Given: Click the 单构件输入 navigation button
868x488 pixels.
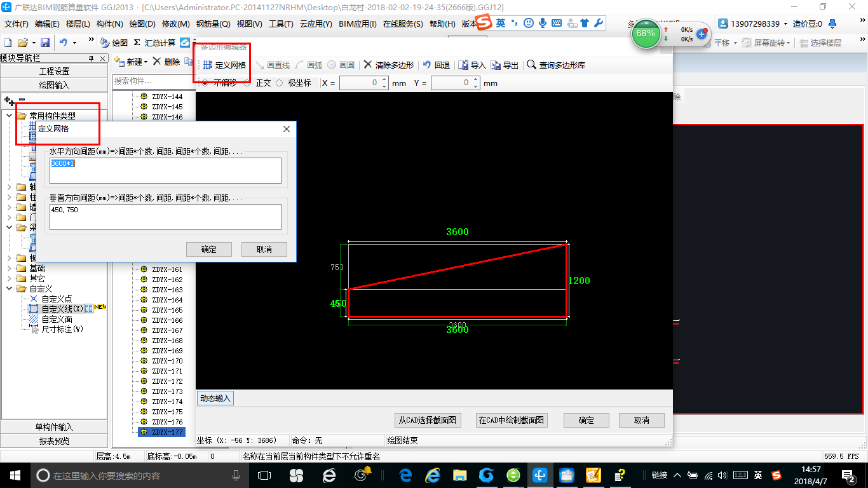Looking at the screenshot, I should pyautogui.click(x=54, y=427).
